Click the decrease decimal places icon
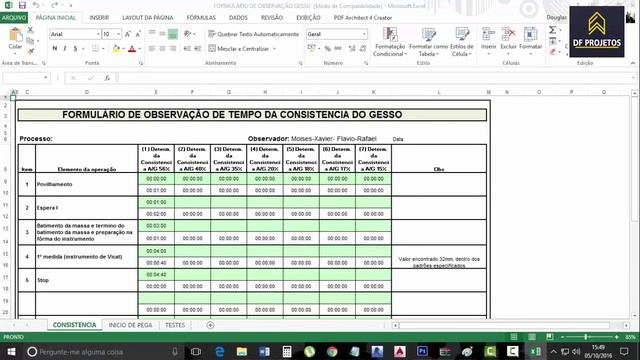 point(362,49)
